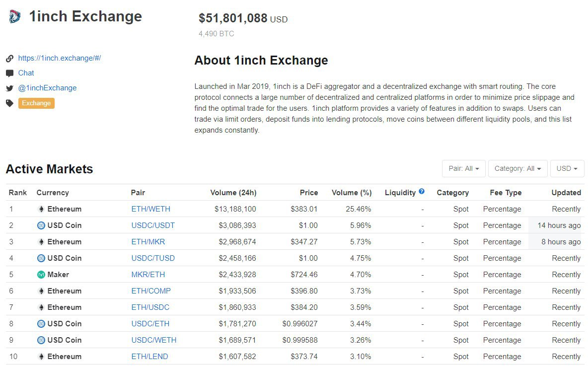Image resolution: width=588 pixels, height=368 pixels.
Task: Click the $0.996027 price cell
Action: click(x=300, y=324)
